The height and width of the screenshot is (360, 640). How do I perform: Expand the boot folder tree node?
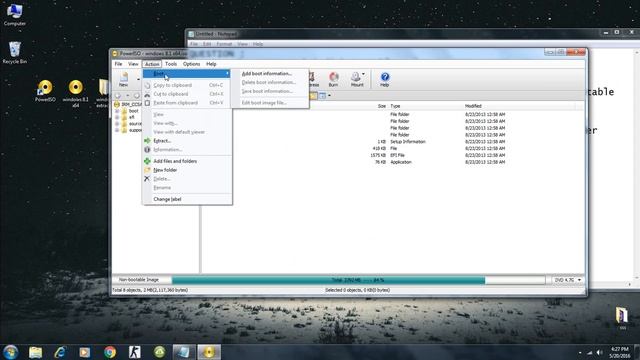point(117,111)
